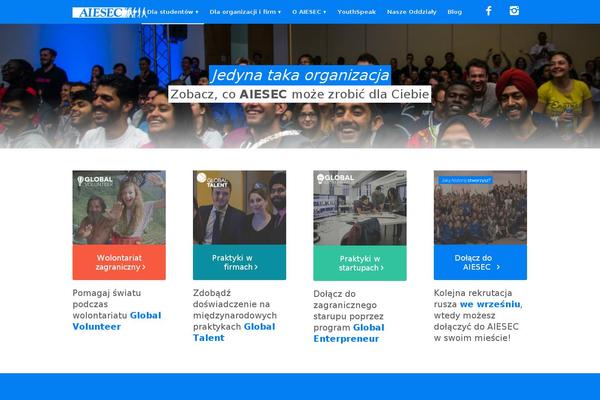The image size is (600, 400).
Task: Expand the "O AIESEC" dropdown menu
Action: point(309,12)
